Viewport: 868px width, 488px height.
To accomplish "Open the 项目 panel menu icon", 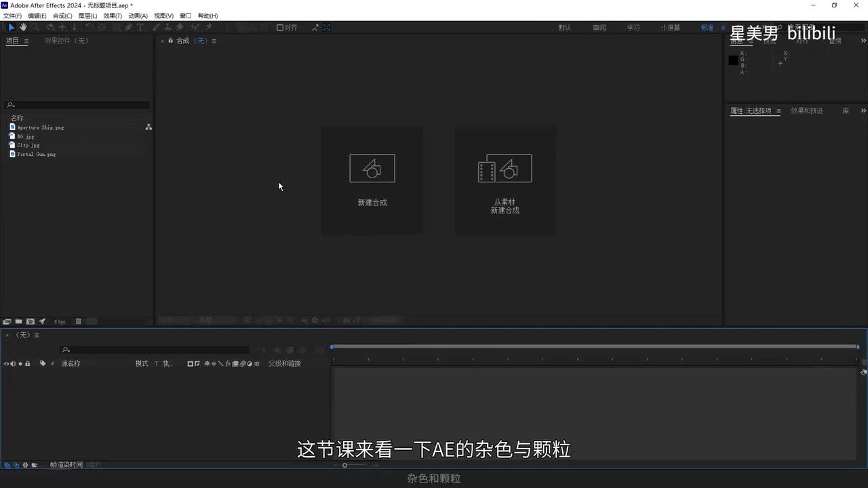I will point(26,41).
